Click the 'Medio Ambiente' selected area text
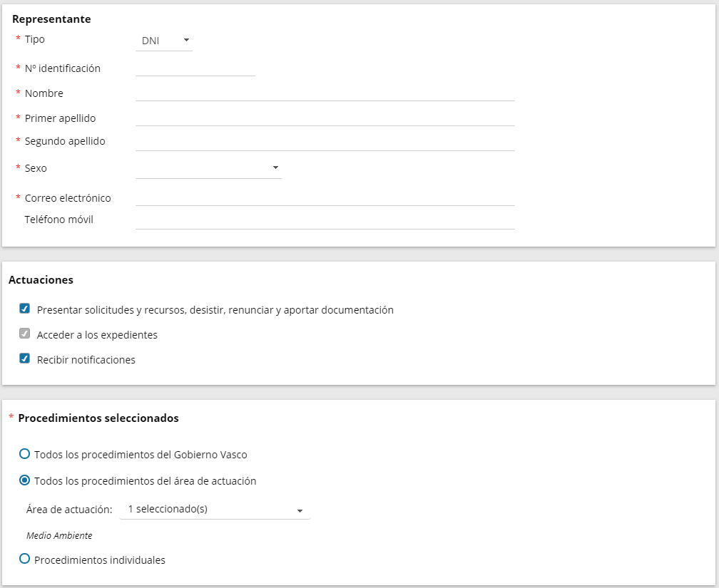Image resolution: width=719 pixels, height=588 pixels. click(x=59, y=535)
